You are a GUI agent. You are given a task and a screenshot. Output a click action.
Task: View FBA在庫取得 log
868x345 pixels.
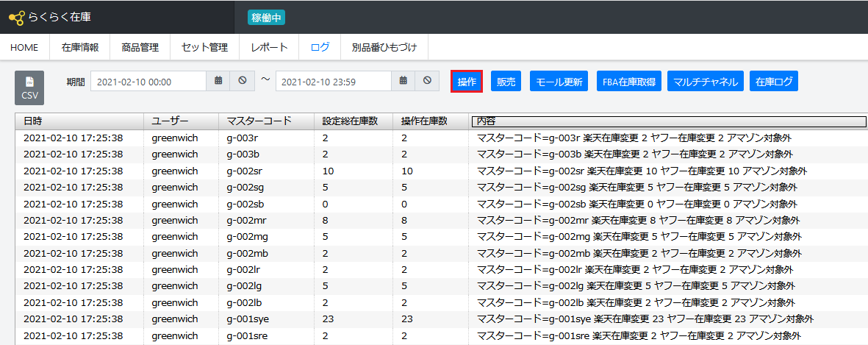tap(629, 82)
